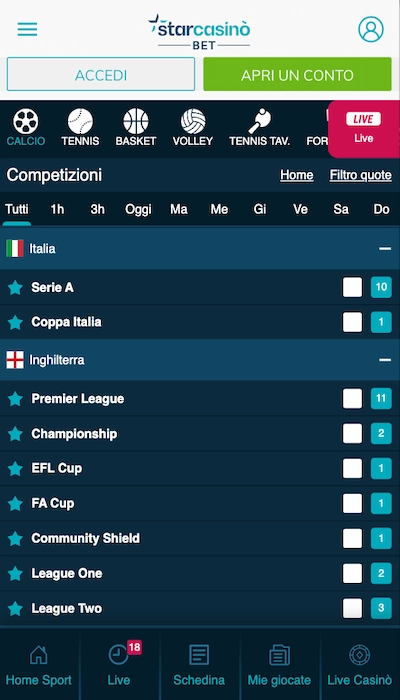The width and height of the screenshot is (400, 700).
Task: Tick the League One checkbox
Action: coord(352,573)
